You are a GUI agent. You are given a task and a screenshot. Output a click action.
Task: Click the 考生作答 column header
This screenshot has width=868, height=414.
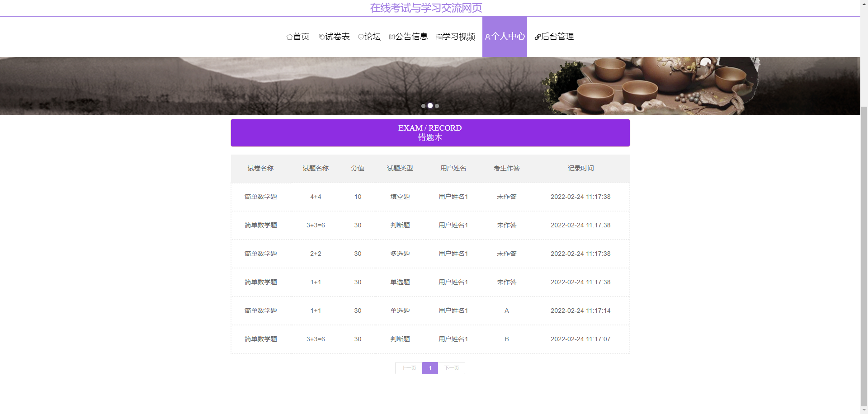click(506, 168)
